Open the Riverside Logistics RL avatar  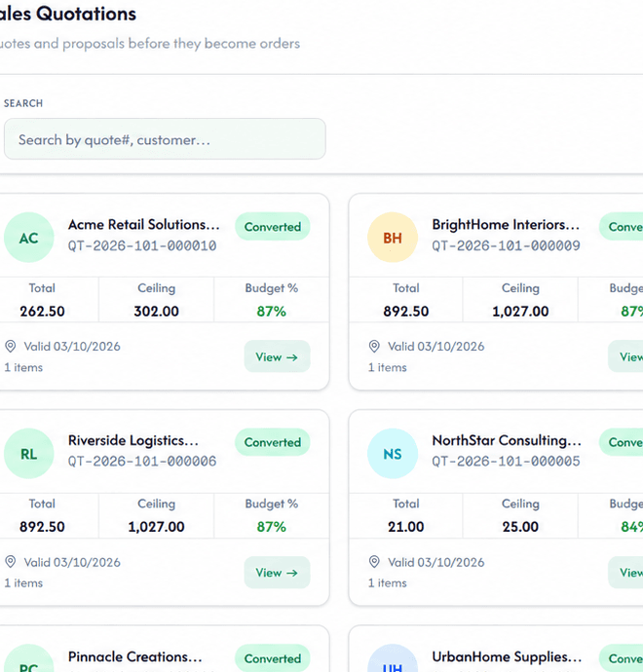click(x=28, y=454)
